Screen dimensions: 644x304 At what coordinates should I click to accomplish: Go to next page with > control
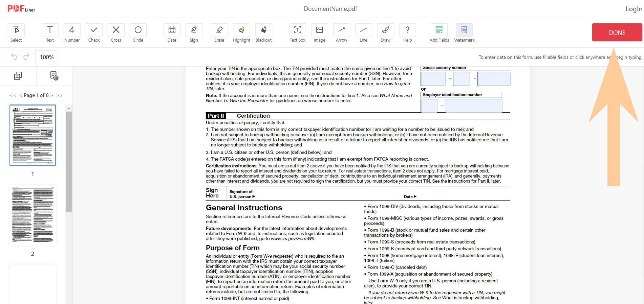(x=51, y=95)
